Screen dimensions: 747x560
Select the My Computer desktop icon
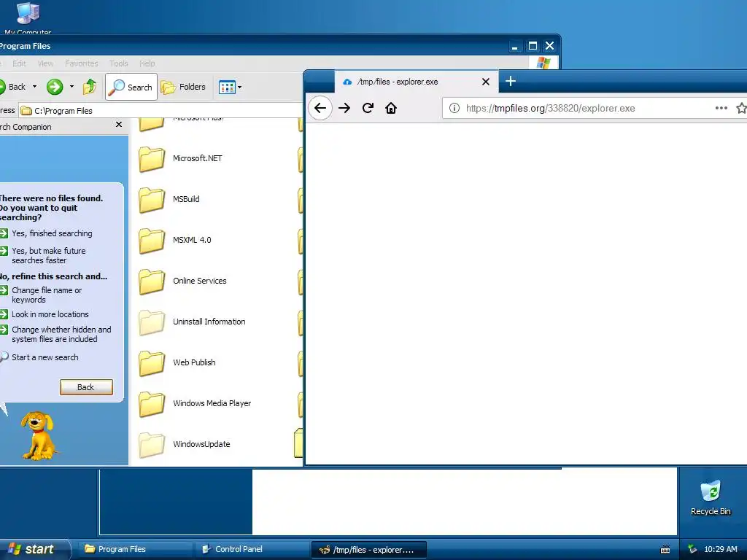pyautogui.click(x=28, y=17)
